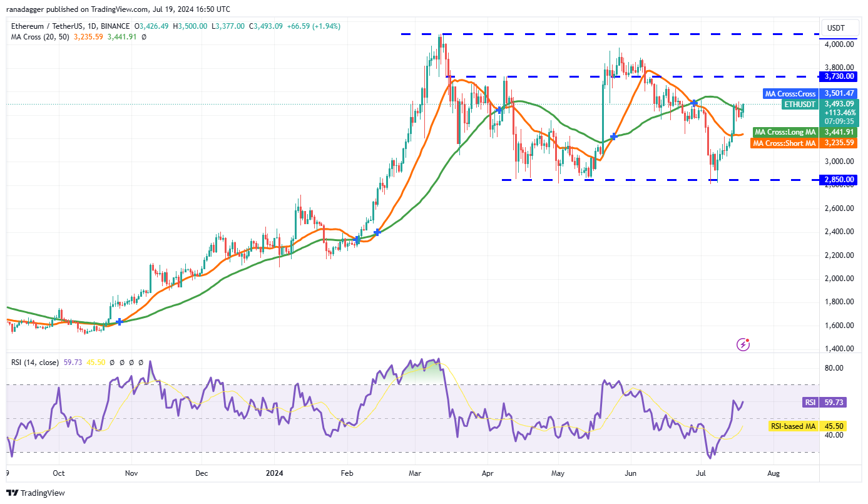Select the MA cross marker near July 2024 start
The image size is (868, 504).
tap(695, 103)
